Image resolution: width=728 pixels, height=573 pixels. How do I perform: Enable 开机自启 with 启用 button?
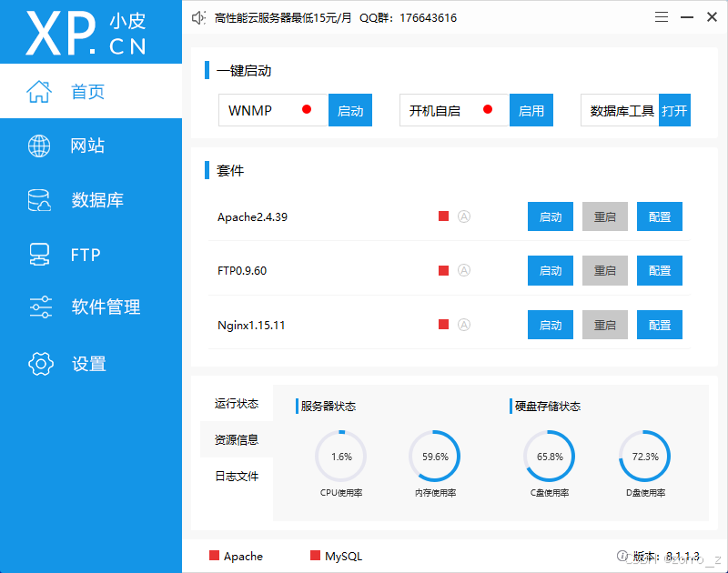(531, 110)
